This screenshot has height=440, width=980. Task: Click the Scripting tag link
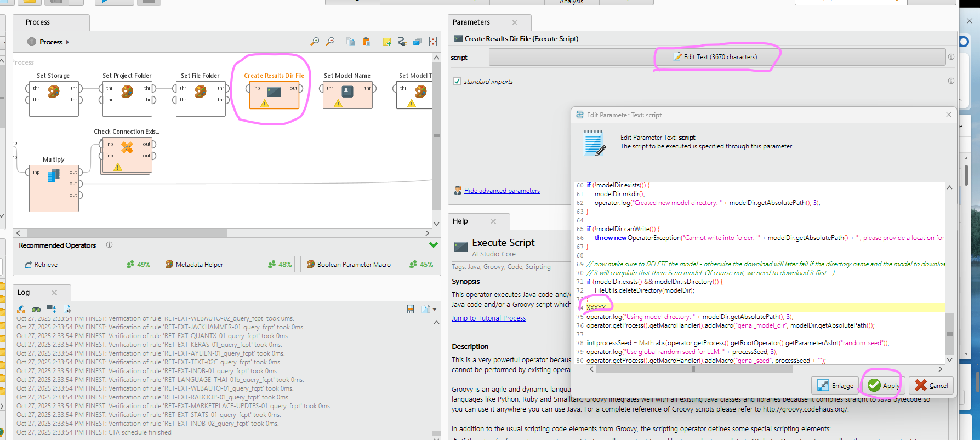pyautogui.click(x=538, y=267)
